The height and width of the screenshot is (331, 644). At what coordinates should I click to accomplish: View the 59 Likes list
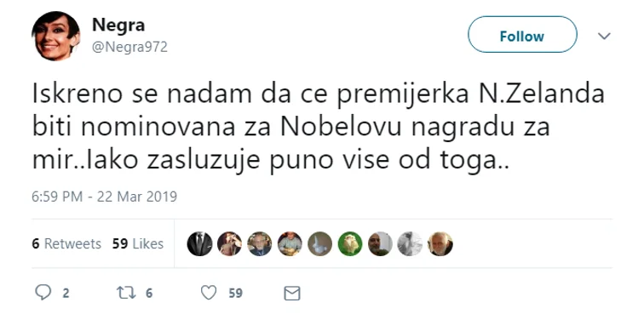[138, 243]
